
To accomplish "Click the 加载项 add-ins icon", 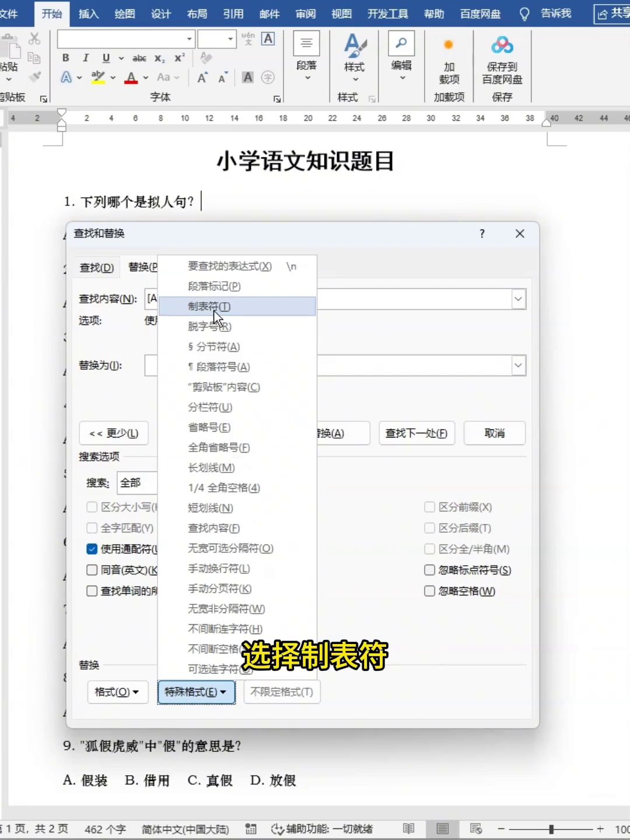I will [x=449, y=45].
